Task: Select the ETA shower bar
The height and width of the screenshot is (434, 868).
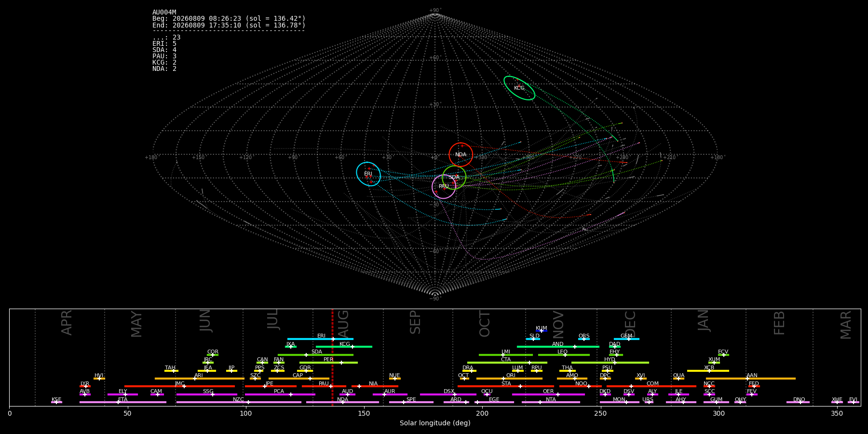Action: pos(123,402)
